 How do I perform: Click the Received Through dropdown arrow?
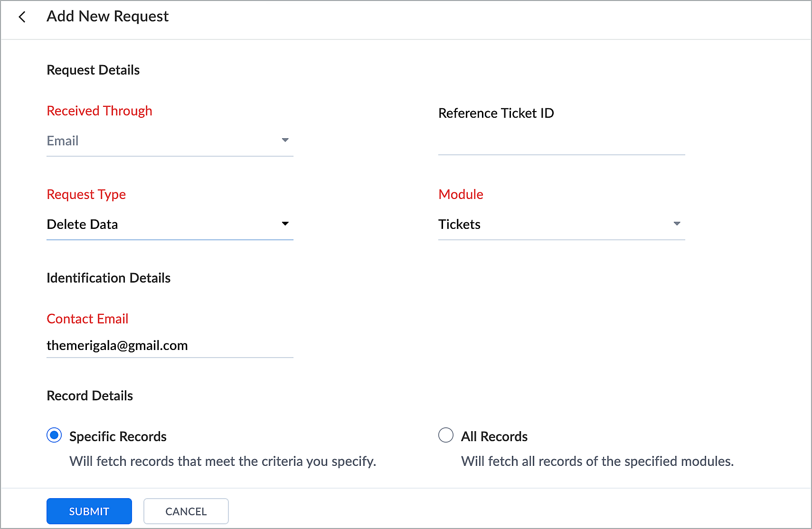click(x=285, y=140)
